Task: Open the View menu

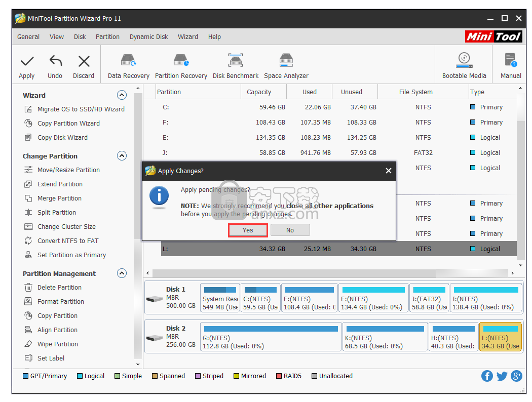Action: click(57, 36)
